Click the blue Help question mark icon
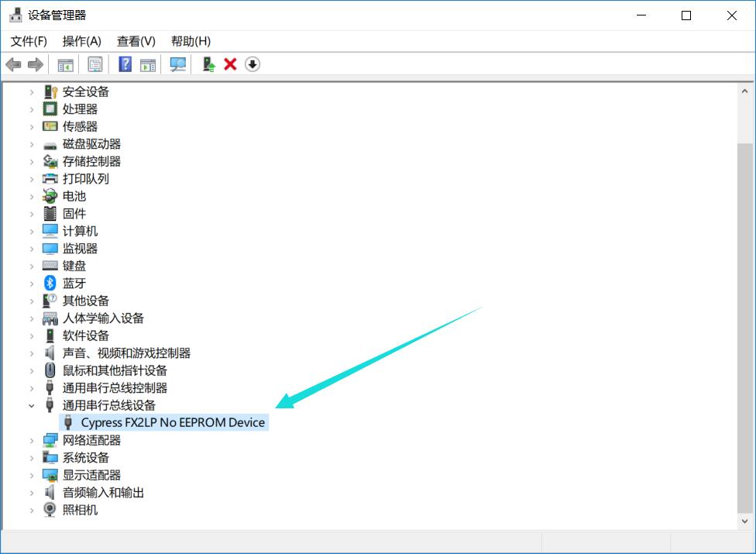The height and width of the screenshot is (554, 756). tap(125, 64)
